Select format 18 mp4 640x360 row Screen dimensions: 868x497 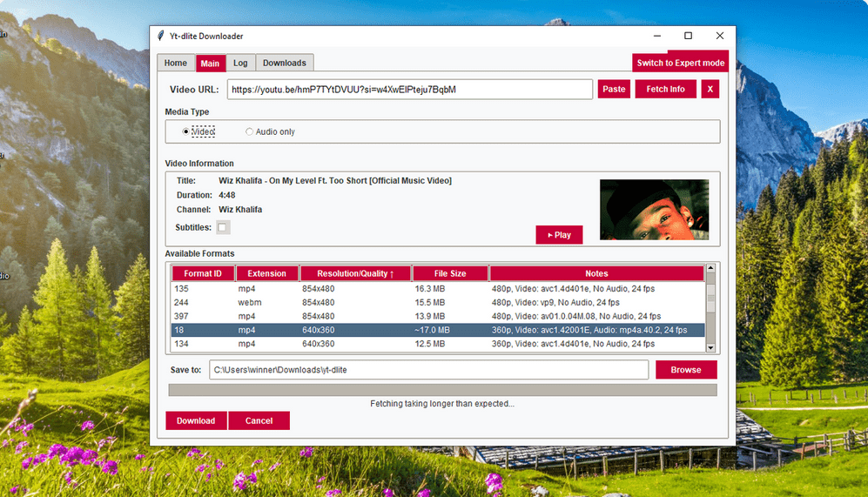pos(438,331)
